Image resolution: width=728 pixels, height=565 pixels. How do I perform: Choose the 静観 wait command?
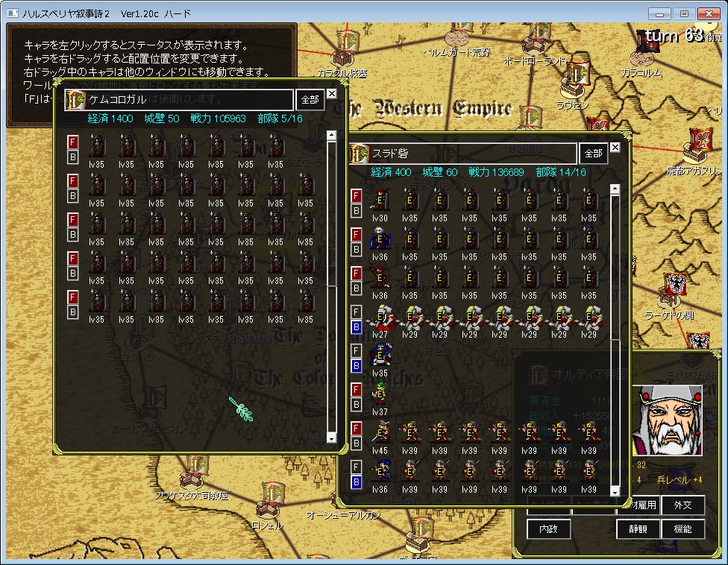tap(638, 528)
